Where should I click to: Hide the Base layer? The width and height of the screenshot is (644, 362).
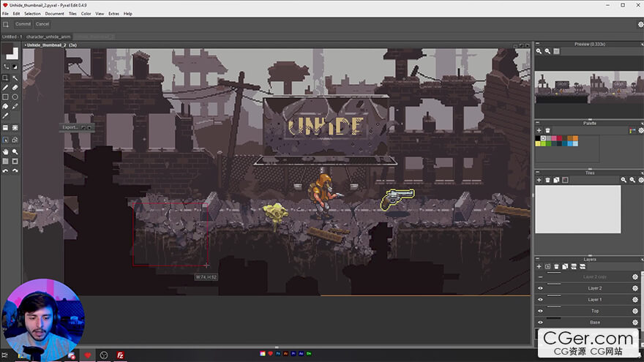pos(540,323)
